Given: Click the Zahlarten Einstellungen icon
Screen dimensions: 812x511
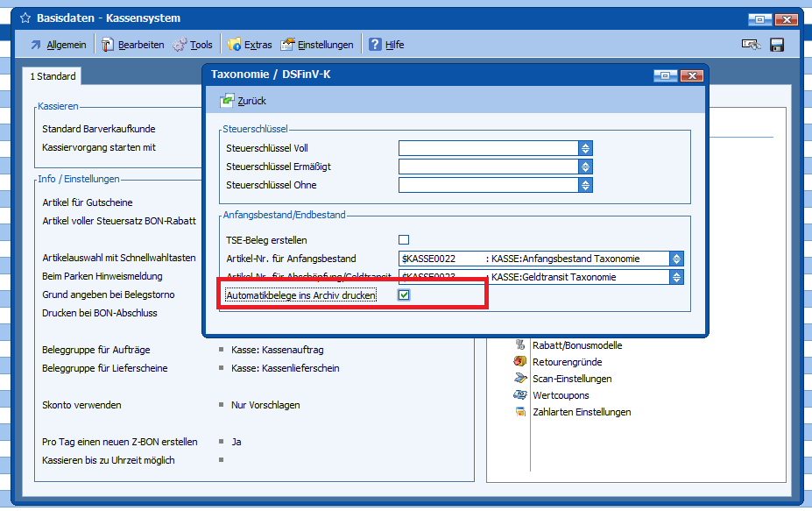Looking at the screenshot, I should coord(520,412).
